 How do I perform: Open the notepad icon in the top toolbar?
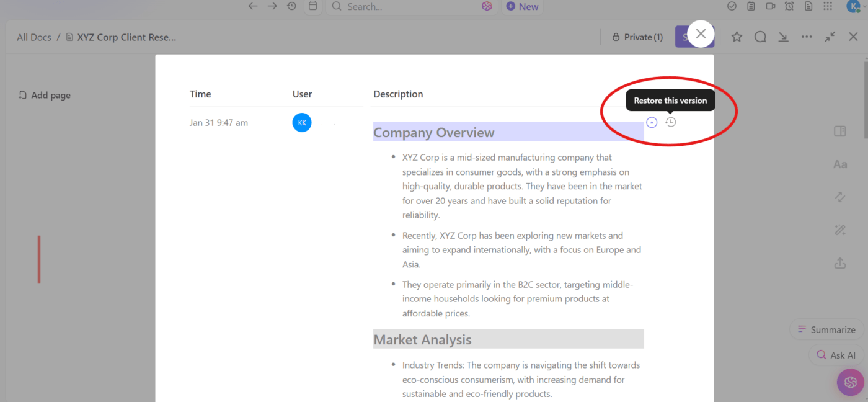[x=751, y=6]
